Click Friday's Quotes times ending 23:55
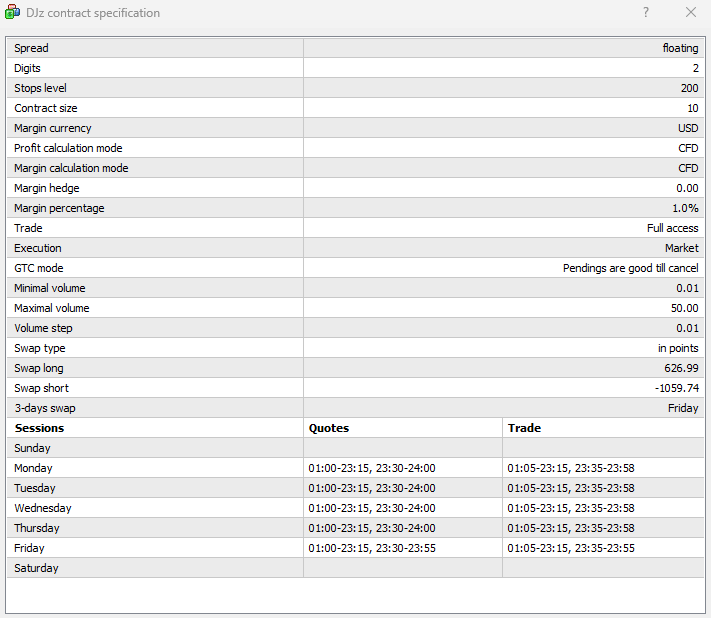This screenshot has width=711, height=618. click(372, 548)
